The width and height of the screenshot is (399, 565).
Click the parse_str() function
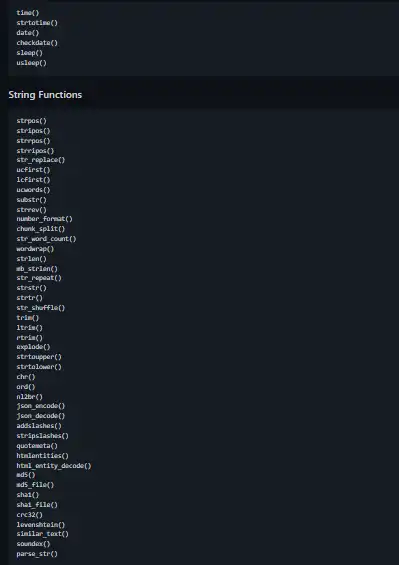coord(37,554)
